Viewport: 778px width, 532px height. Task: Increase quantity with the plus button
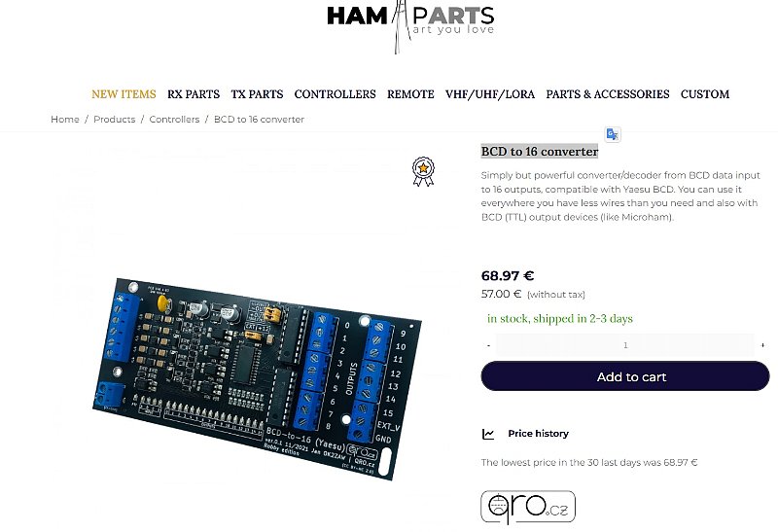762,345
